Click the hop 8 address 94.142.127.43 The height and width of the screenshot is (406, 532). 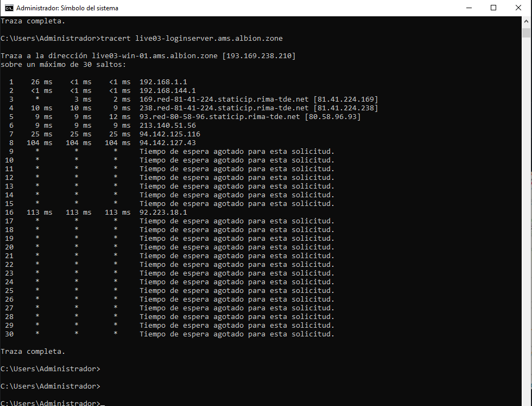[x=168, y=143]
